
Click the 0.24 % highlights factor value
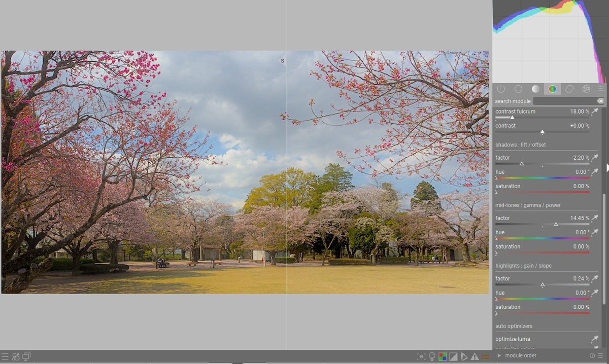pos(581,278)
